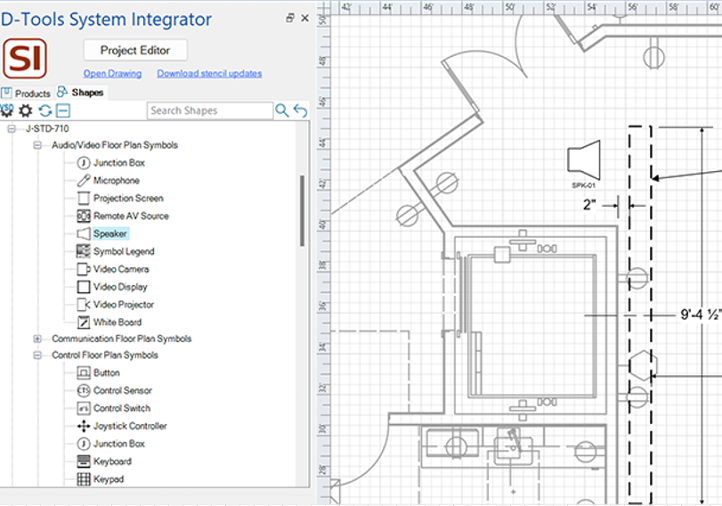The image size is (722, 506).
Task: Pick the Keypad shape icon
Action: (x=85, y=479)
